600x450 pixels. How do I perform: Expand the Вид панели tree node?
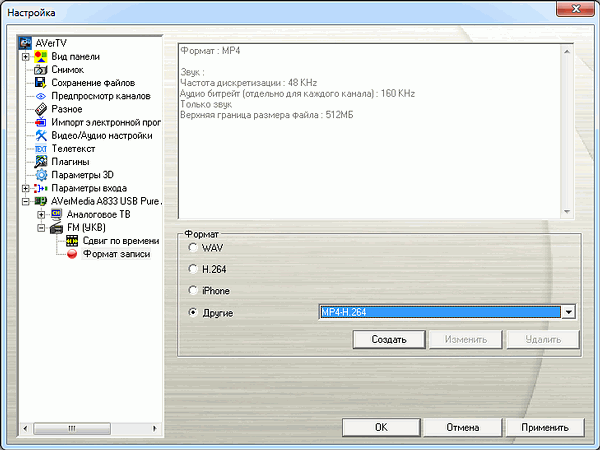26,57
